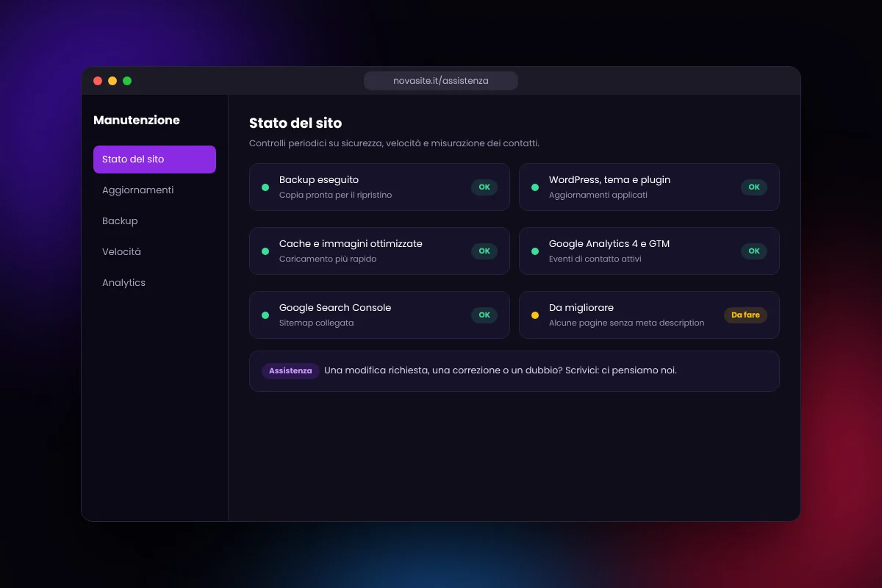Click the green dot beside Cache e immagini ottimizzate
Image resolution: width=882 pixels, height=588 pixels.
pyautogui.click(x=265, y=251)
